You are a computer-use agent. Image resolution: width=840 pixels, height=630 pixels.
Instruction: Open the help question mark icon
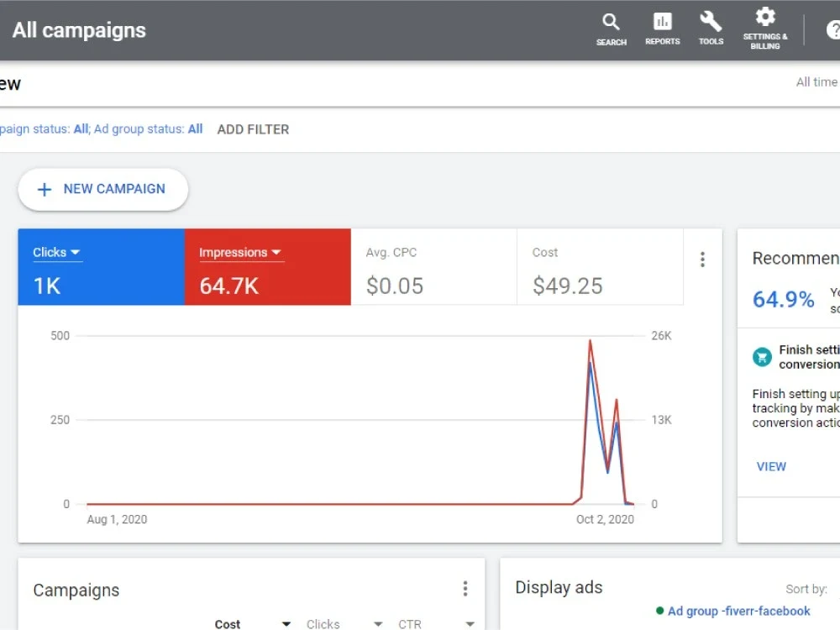833,30
